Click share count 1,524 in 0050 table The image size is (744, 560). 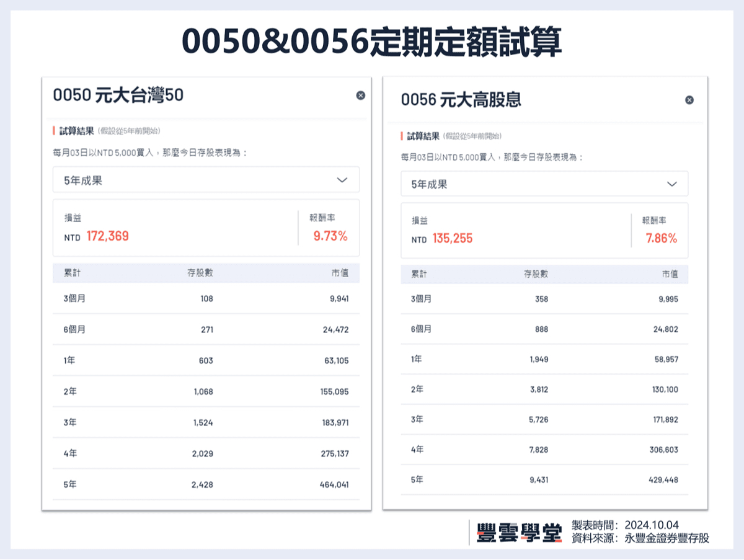coord(203,422)
